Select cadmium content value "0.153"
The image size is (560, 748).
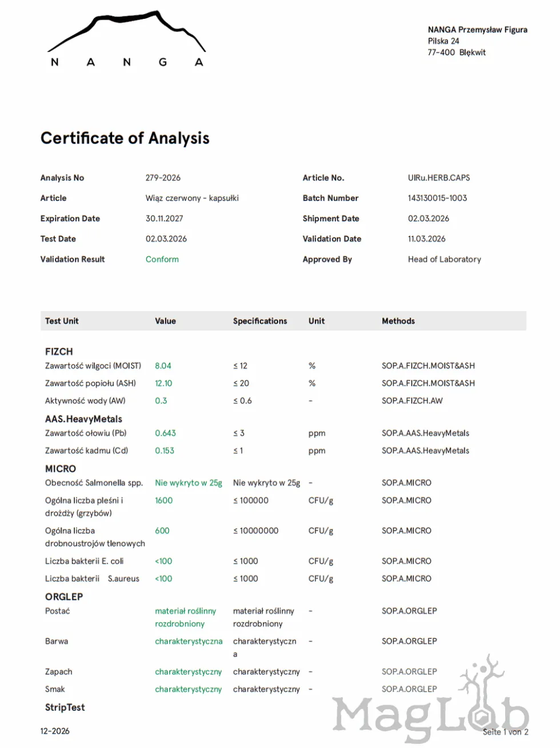pyautogui.click(x=165, y=451)
